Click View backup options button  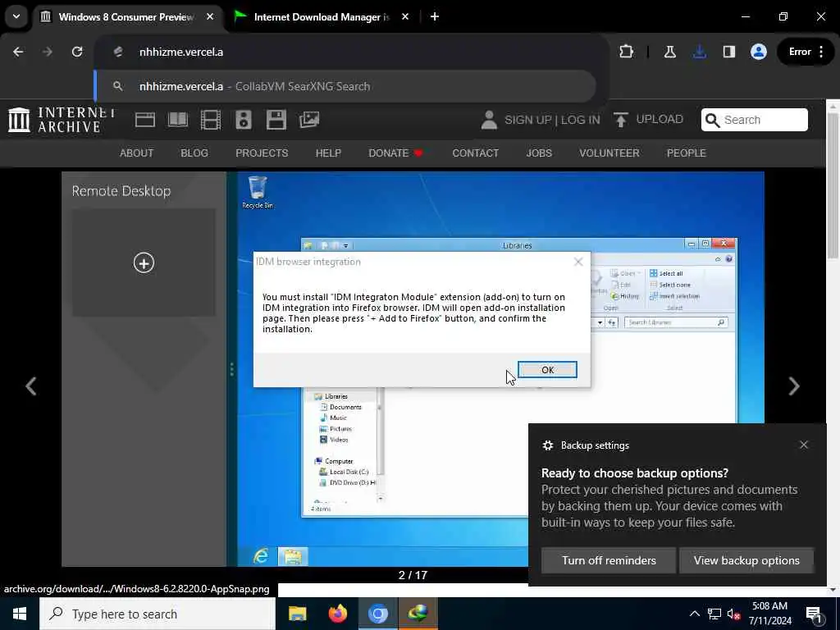746,560
